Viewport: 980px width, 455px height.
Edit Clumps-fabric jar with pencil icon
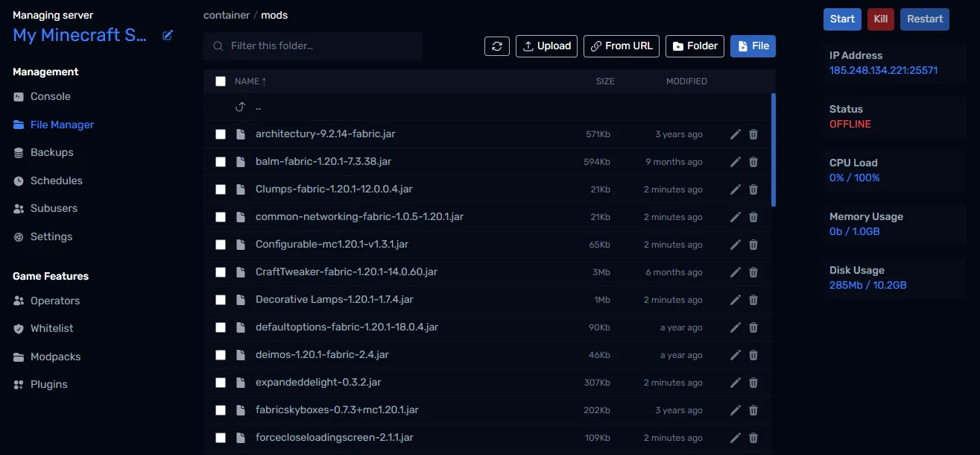736,189
